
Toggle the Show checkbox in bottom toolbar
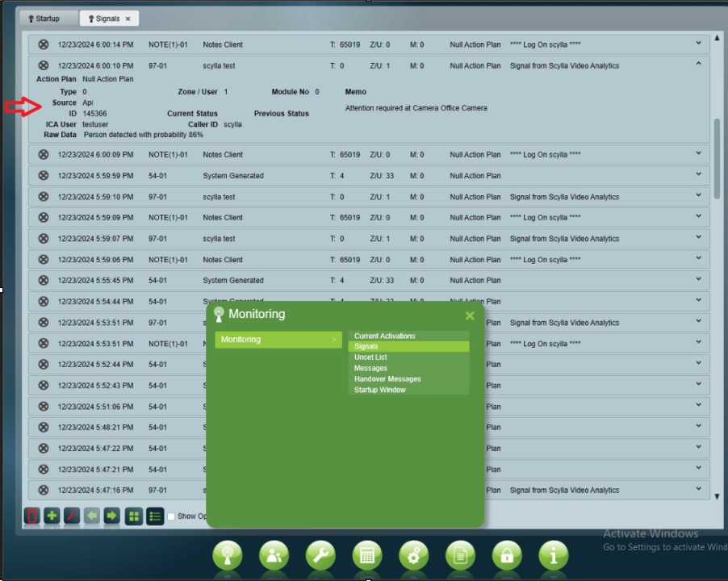click(171, 516)
